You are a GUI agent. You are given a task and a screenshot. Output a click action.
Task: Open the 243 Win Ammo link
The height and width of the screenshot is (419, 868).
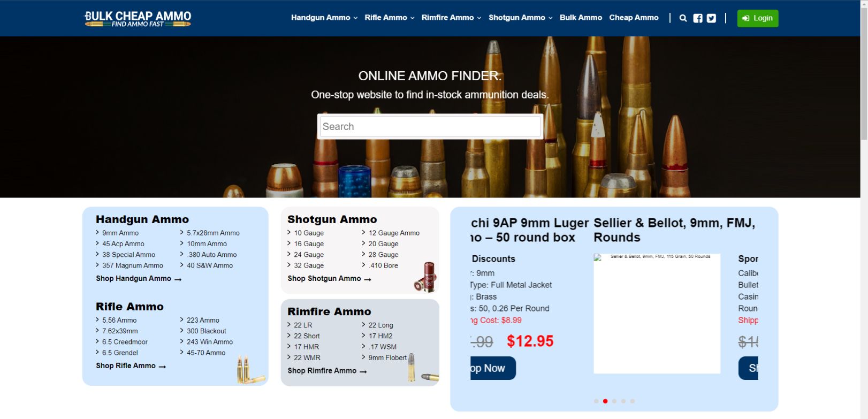click(x=210, y=342)
